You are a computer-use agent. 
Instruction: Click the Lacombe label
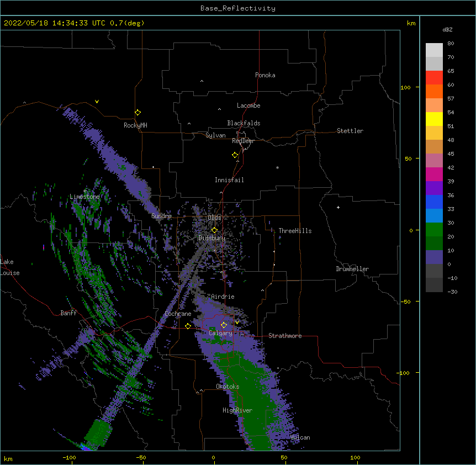tap(248, 105)
